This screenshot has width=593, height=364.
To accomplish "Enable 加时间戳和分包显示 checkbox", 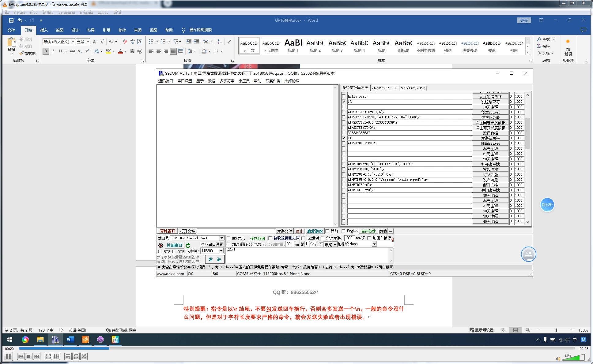I will tap(229, 244).
